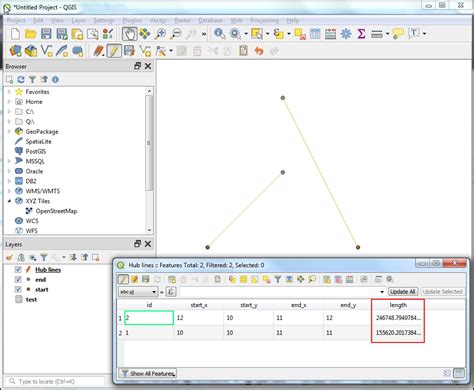Click the Statistical Summary sigma icon
Viewport: 474px width, 390px height.
coord(361,34)
